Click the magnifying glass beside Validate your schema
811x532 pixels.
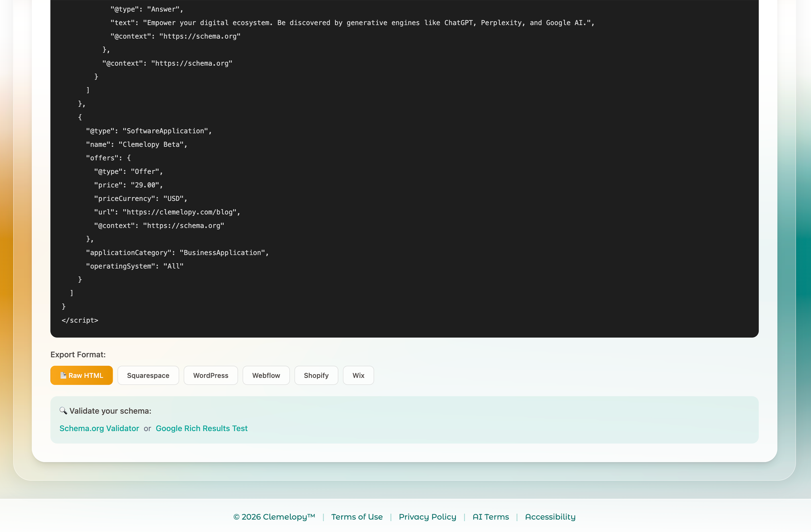[63, 411]
